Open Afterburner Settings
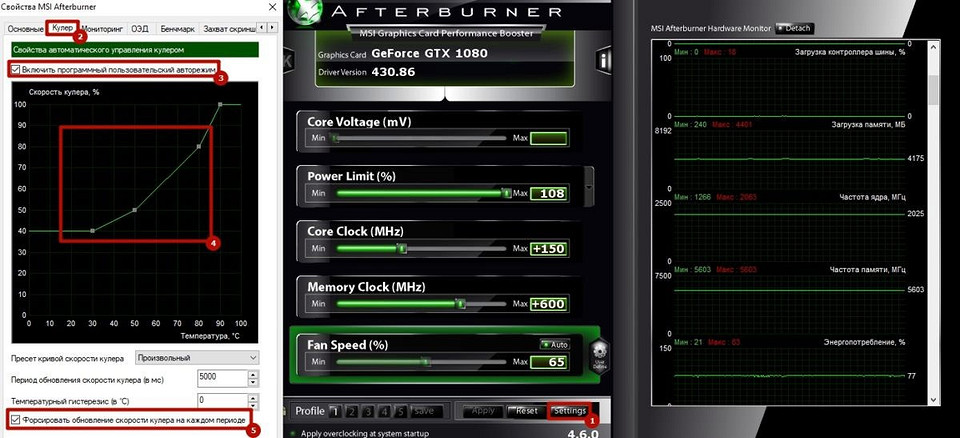Image resolution: width=960 pixels, height=438 pixels. click(570, 411)
